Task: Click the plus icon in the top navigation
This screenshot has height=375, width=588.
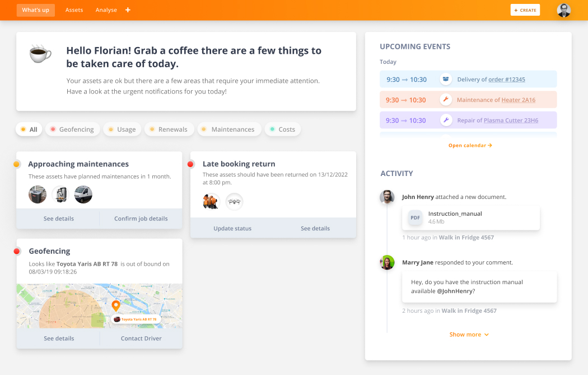Action: (x=128, y=10)
